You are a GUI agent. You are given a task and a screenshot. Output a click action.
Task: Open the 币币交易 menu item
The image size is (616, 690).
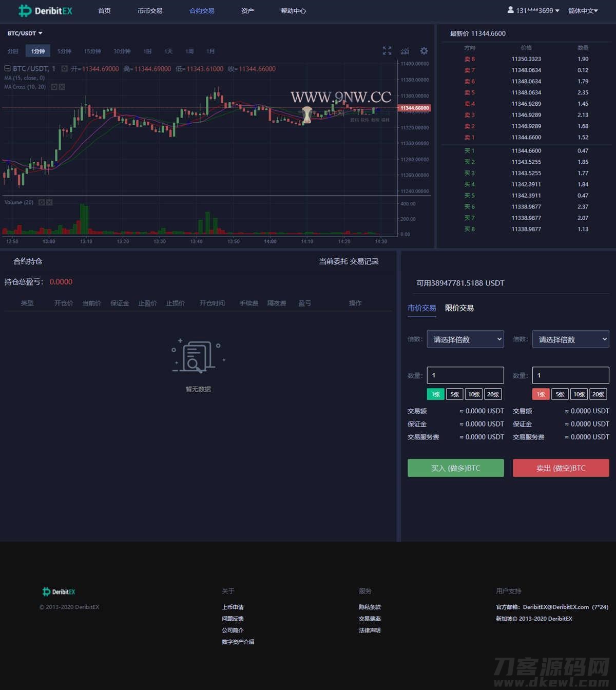(150, 11)
